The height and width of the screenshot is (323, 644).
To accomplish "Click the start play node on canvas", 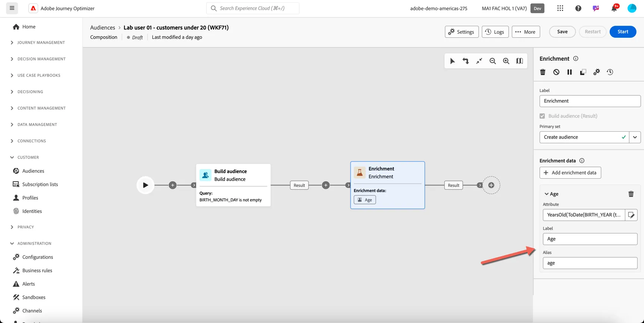I will coord(145,185).
